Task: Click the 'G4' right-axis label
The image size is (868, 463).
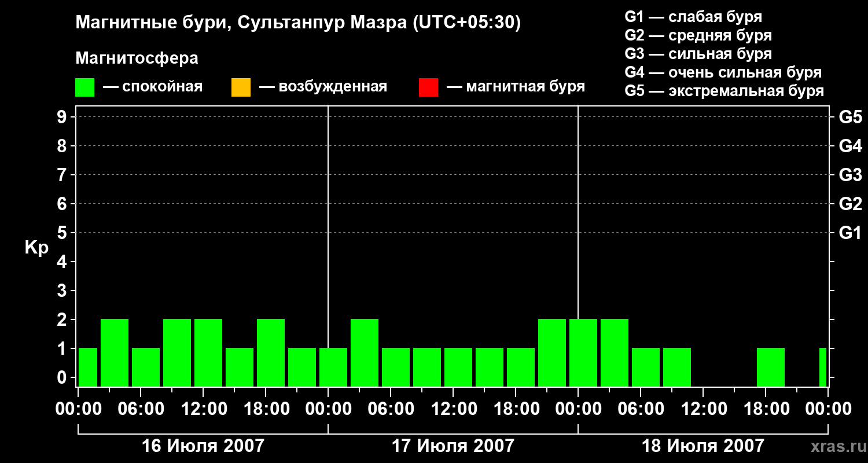Action: pyautogui.click(x=850, y=146)
